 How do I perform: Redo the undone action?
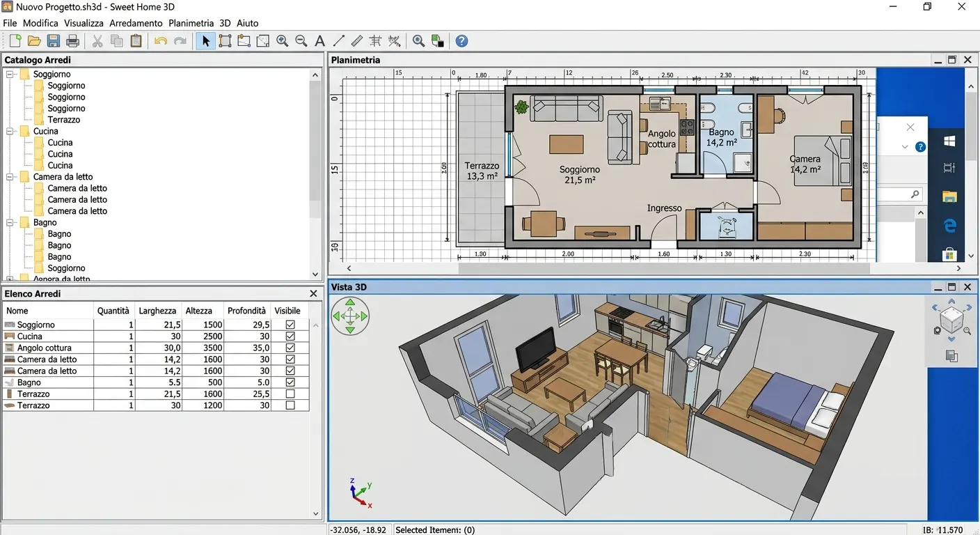[180, 41]
